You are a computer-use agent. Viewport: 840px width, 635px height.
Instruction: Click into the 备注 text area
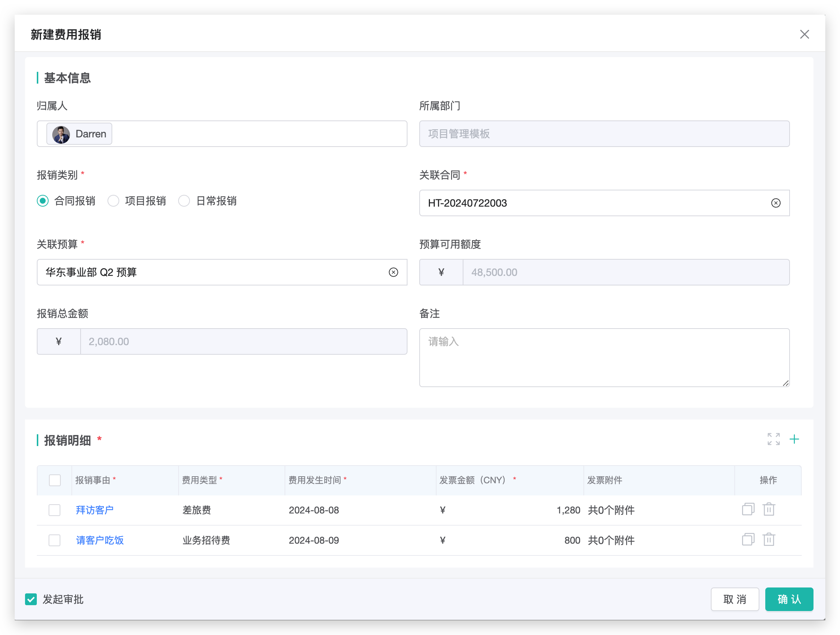point(604,357)
